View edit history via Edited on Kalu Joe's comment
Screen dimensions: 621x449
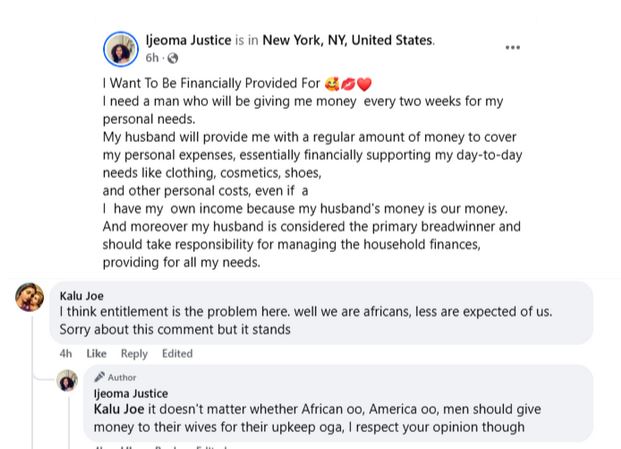click(x=177, y=353)
